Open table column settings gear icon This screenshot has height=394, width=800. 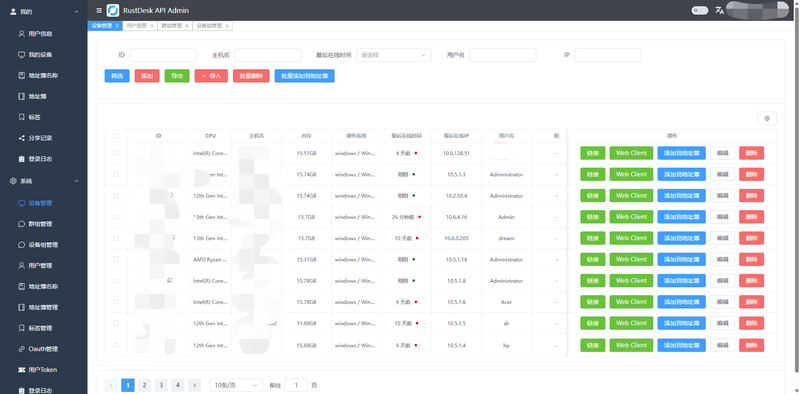767,118
